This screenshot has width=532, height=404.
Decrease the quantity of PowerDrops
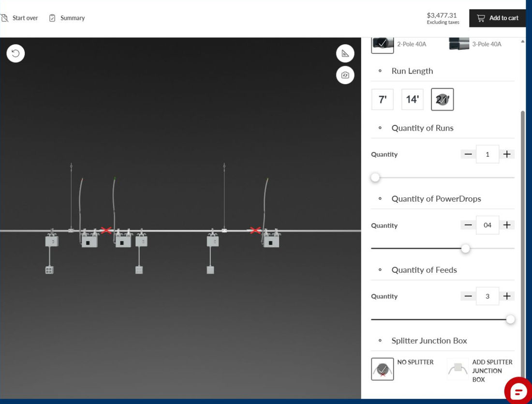pos(468,225)
